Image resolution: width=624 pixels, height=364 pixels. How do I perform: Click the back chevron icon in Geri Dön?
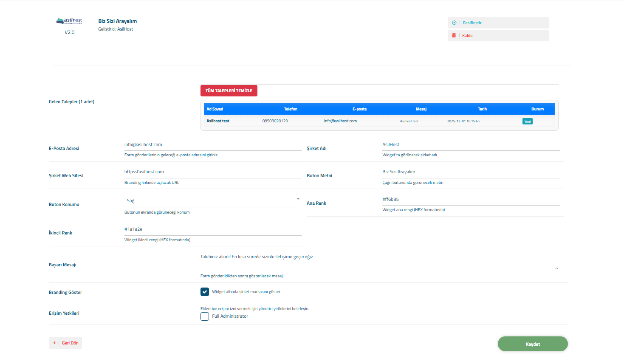54,343
